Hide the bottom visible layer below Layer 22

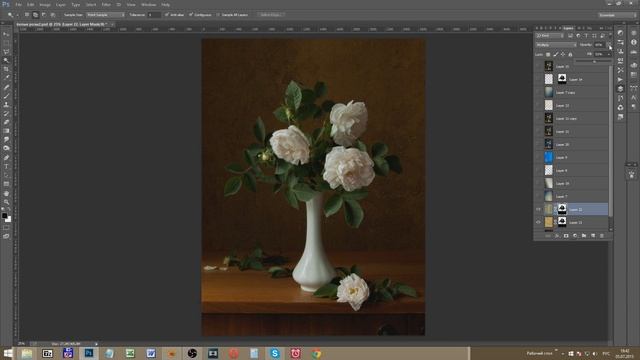(x=538, y=222)
